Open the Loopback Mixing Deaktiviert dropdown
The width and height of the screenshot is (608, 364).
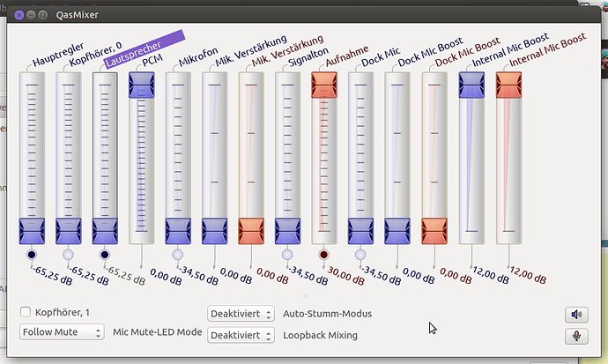click(x=241, y=335)
